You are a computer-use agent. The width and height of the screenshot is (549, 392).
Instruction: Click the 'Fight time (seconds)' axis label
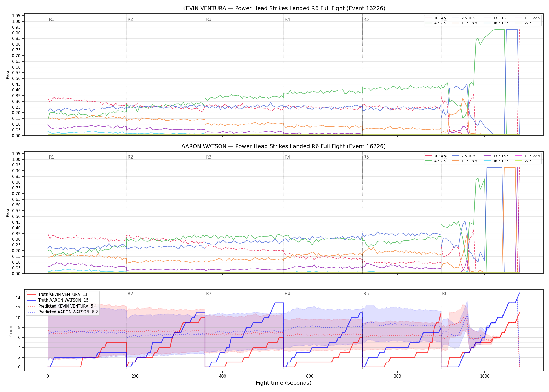click(284, 383)
